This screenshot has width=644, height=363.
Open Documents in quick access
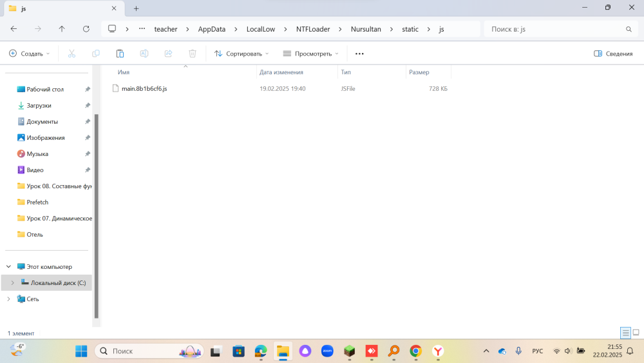pyautogui.click(x=42, y=122)
